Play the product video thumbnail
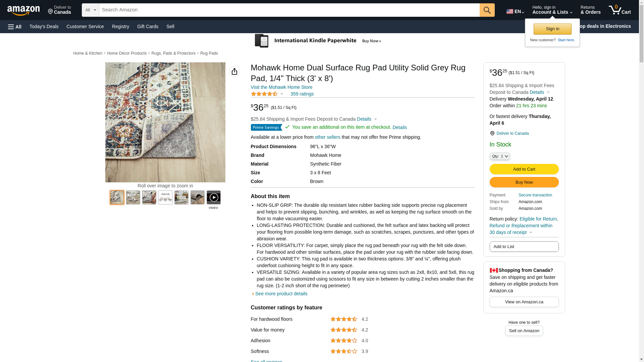This screenshot has height=362, width=644. pos(213,197)
